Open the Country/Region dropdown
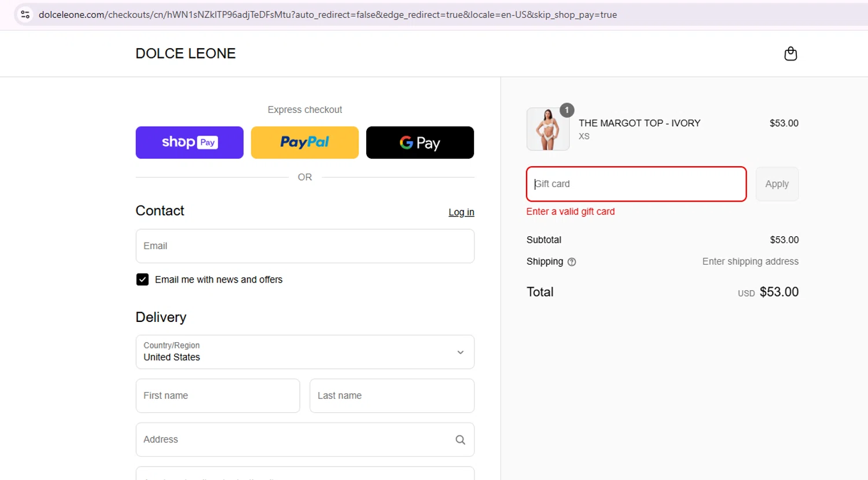The image size is (868, 480). [x=305, y=352]
